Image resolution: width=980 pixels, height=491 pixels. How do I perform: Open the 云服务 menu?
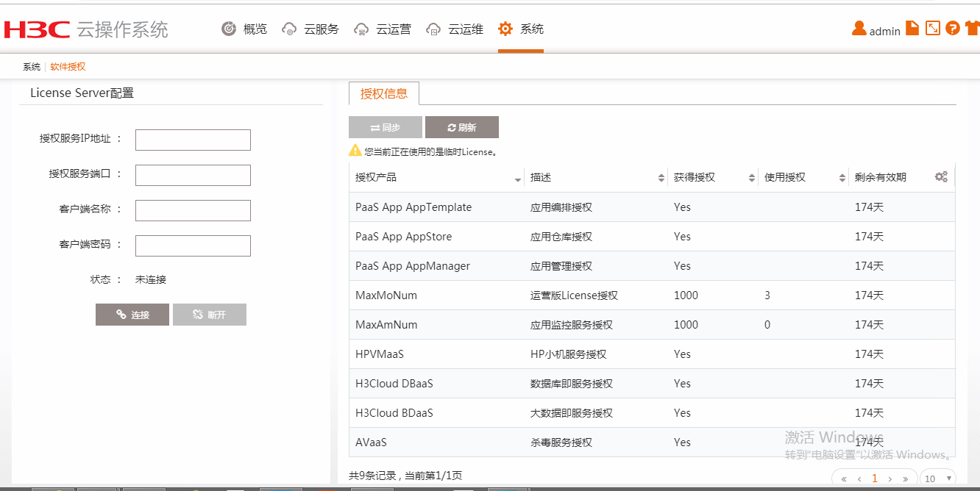310,29
